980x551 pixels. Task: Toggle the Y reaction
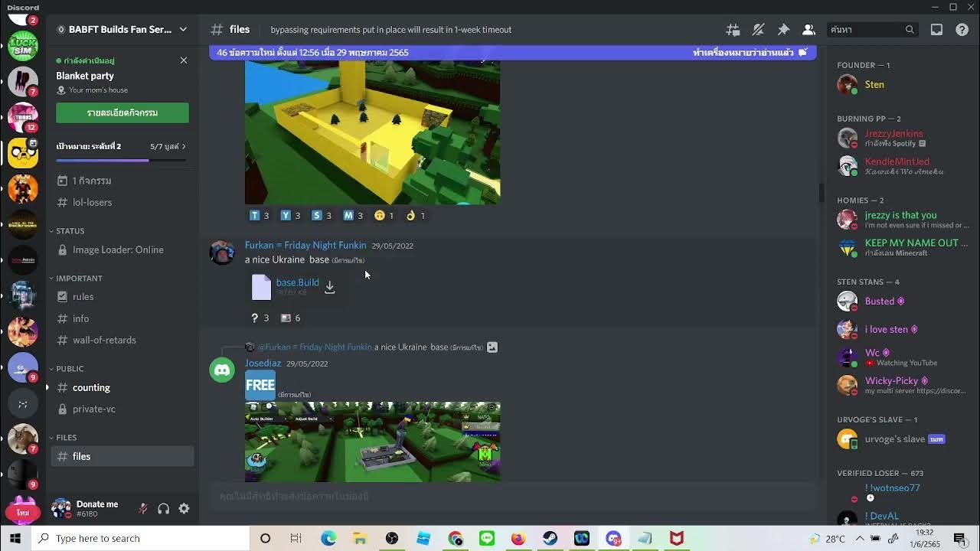click(290, 216)
